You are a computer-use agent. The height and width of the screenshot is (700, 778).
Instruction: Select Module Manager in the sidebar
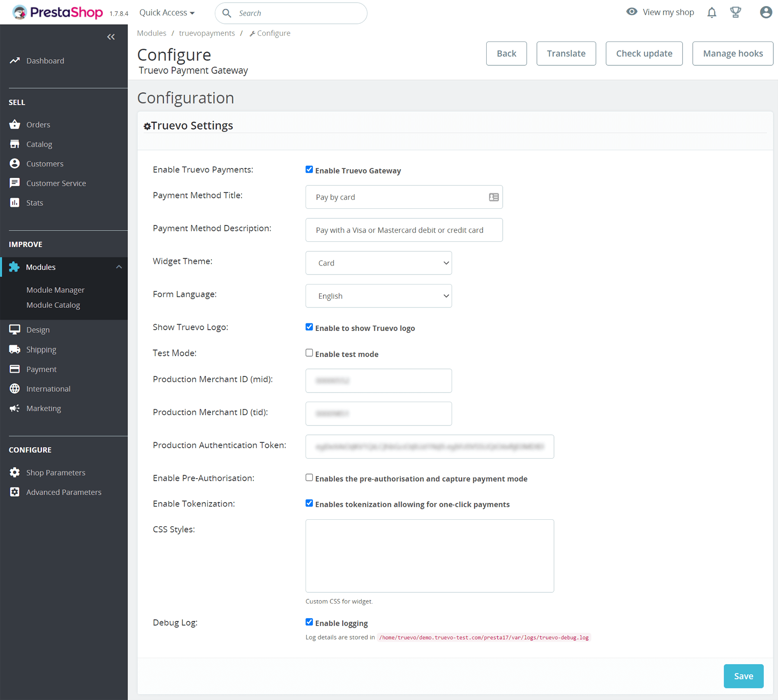click(55, 290)
